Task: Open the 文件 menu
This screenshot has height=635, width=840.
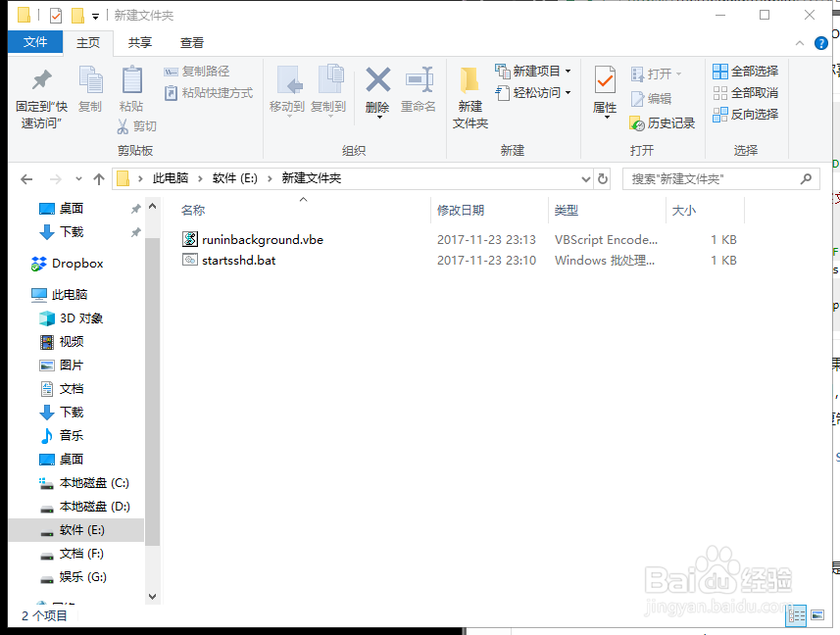Action: click(34, 42)
